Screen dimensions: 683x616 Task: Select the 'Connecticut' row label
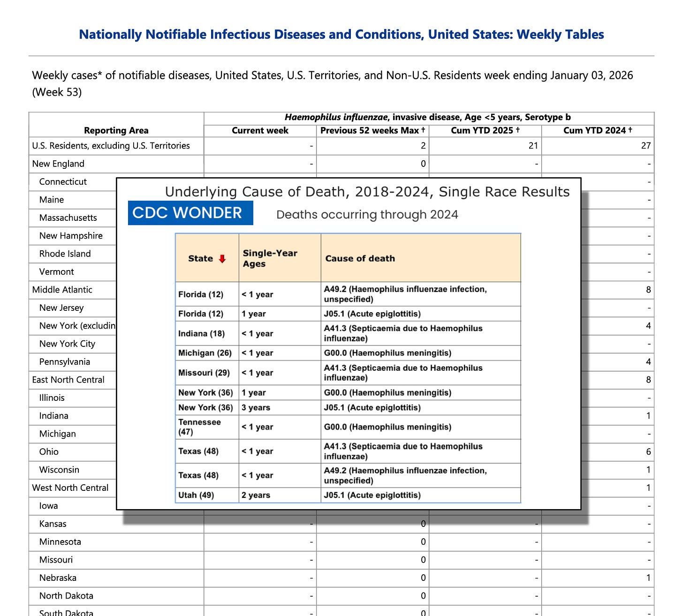[63, 182]
